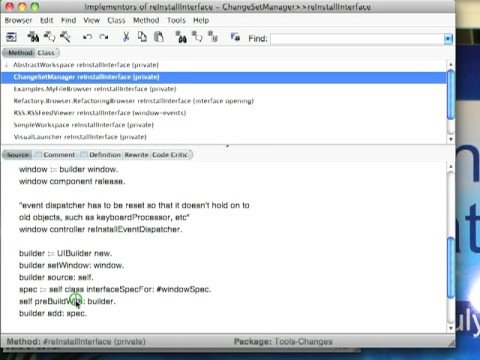Click the green zoom window button
This screenshot has width=480, height=360.
pos(35,7)
